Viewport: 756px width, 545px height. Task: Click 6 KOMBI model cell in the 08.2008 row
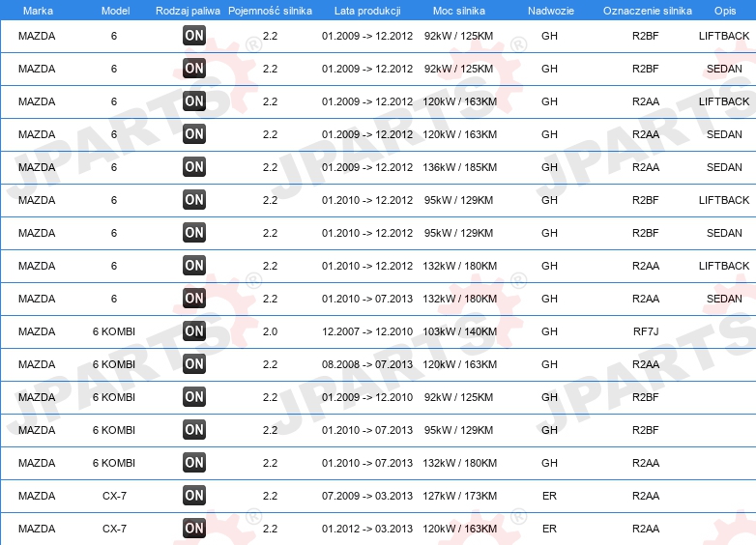(x=114, y=364)
